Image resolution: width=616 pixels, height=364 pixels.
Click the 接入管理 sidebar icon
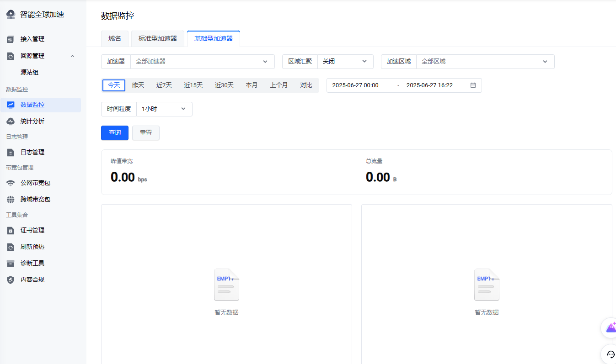11,39
